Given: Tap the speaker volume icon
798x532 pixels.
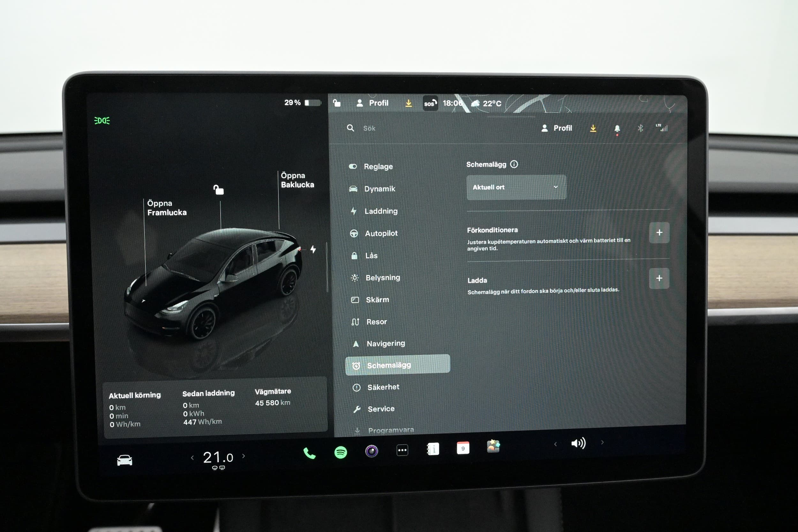Looking at the screenshot, I should coord(578,443).
